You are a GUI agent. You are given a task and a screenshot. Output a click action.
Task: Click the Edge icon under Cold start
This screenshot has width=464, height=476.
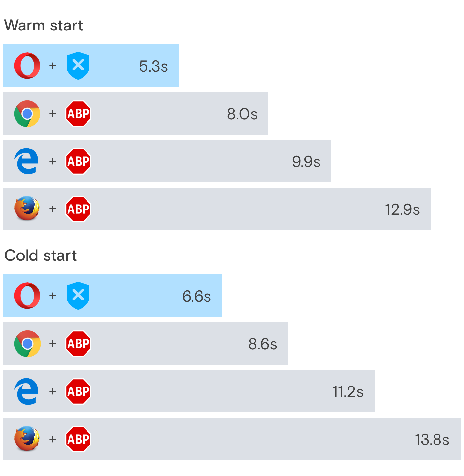(27, 391)
